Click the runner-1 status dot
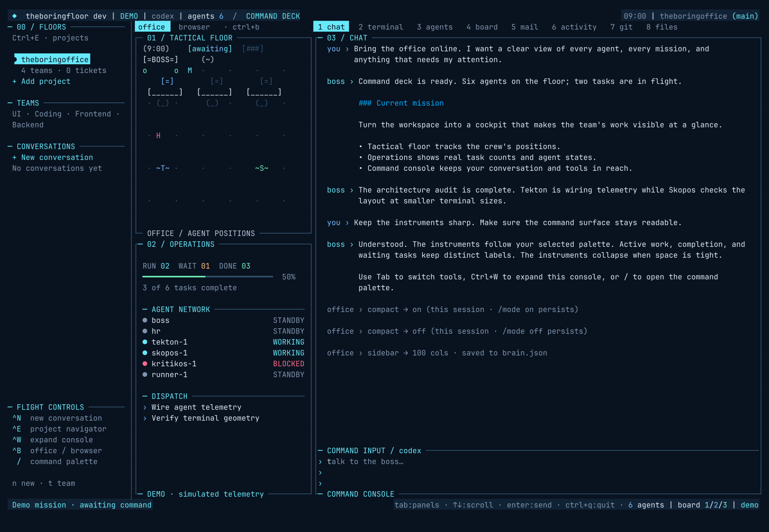The width and height of the screenshot is (769, 532). (x=145, y=374)
